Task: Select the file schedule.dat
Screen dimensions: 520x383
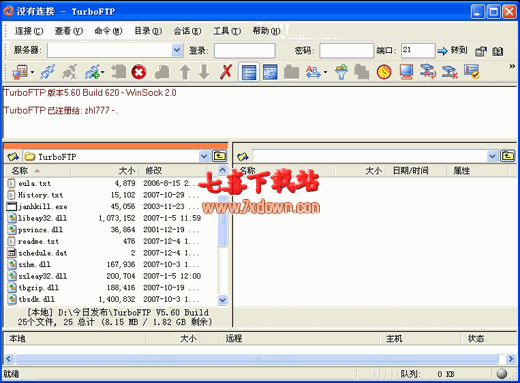Action: click(x=37, y=253)
